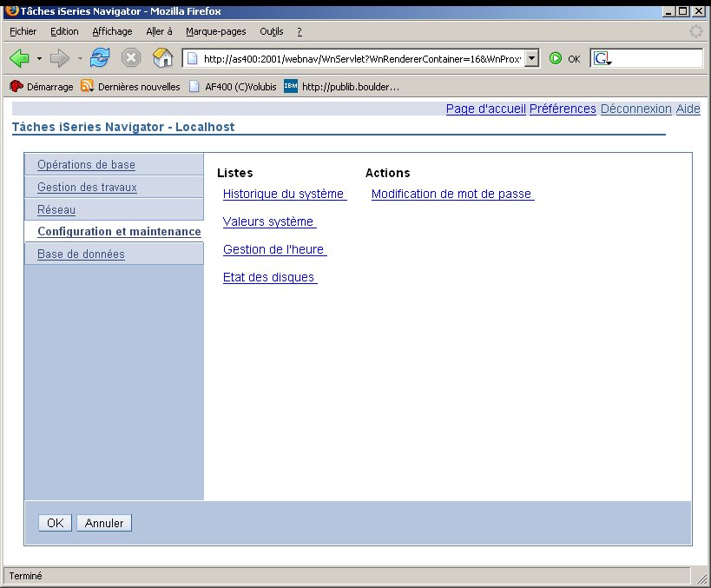Open the Fichier menu

click(23, 31)
